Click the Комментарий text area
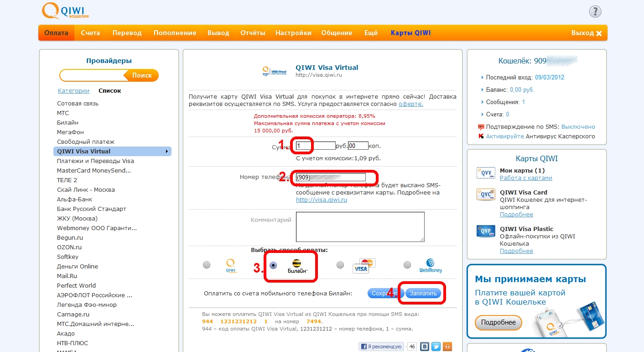This screenshot has width=644, height=352. [x=360, y=226]
